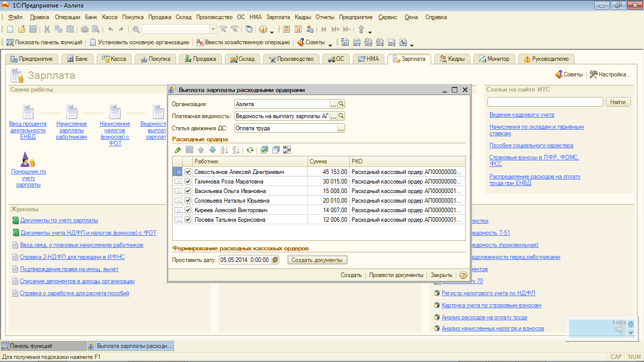
Task: Open the selection button for Платежная ведомость field
Action: point(334,116)
